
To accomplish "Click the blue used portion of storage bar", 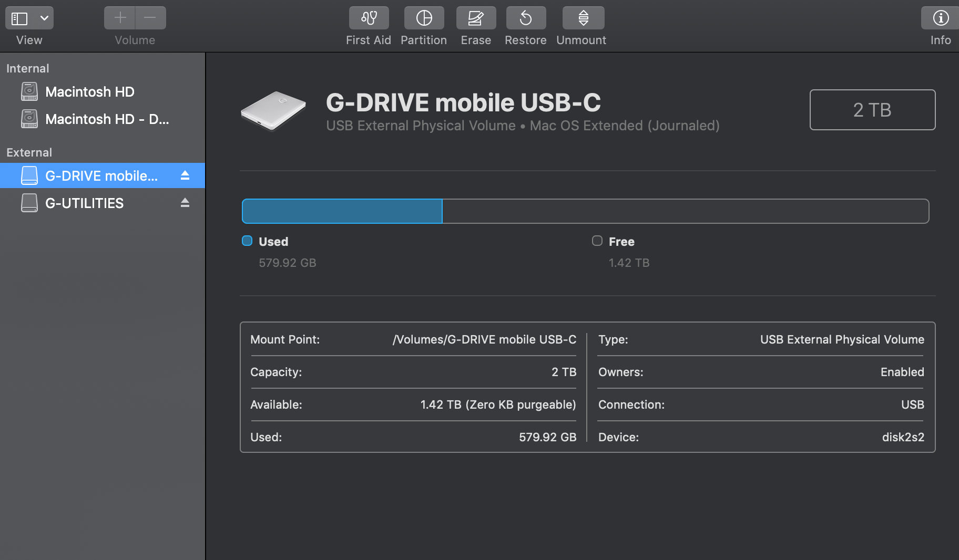I will point(342,211).
